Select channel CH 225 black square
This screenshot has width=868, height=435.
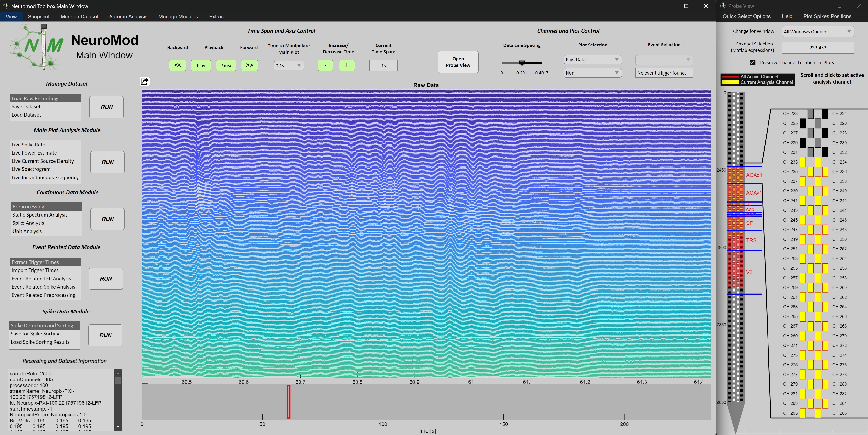tap(803, 123)
